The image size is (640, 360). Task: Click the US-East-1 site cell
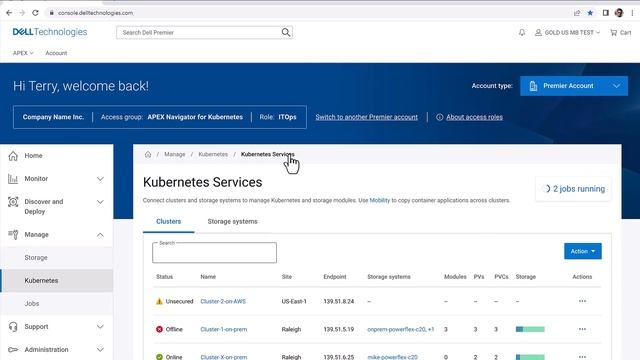(x=294, y=301)
